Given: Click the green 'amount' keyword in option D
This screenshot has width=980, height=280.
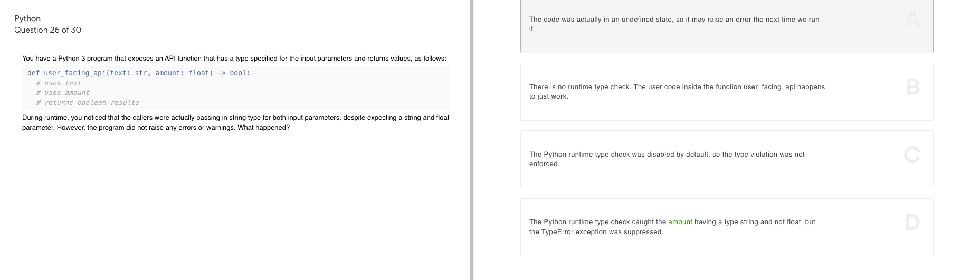Looking at the screenshot, I should click(x=680, y=222).
